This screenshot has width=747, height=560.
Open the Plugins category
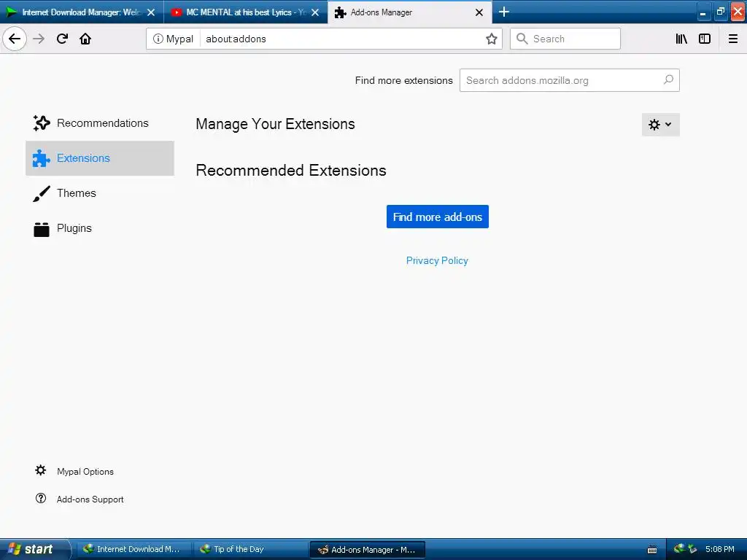[99, 228]
